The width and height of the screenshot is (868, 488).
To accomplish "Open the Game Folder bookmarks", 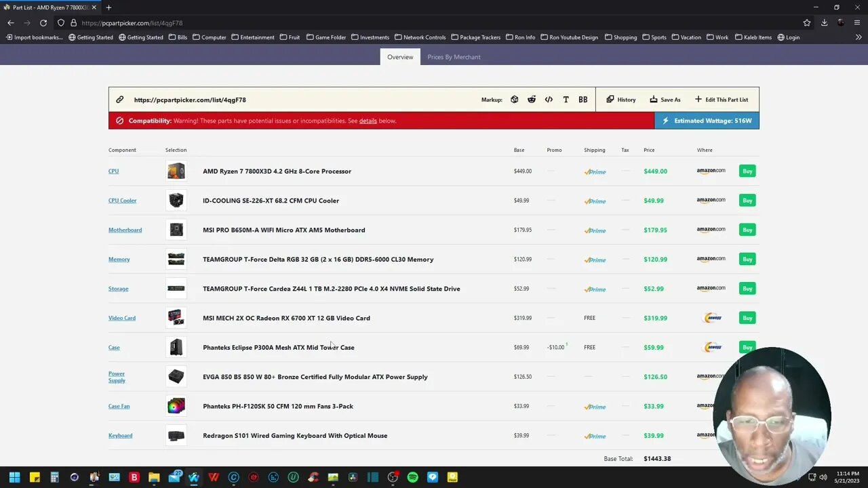I will pyautogui.click(x=326, y=37).
